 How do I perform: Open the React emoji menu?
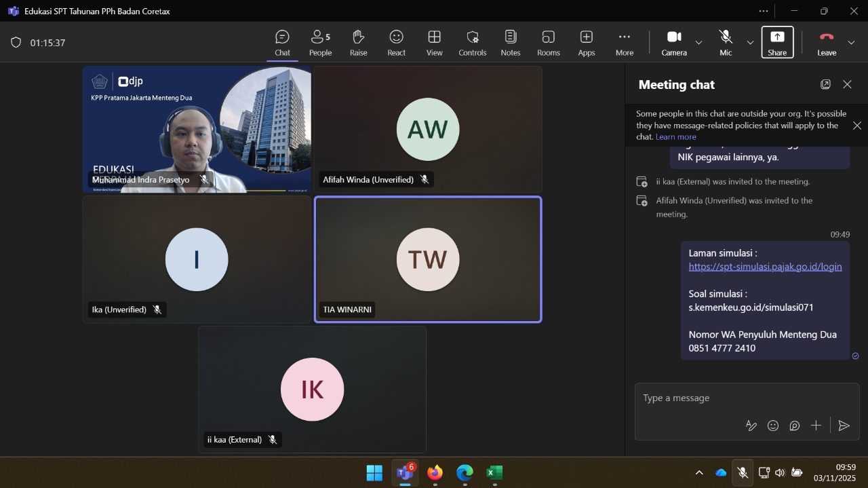point(396,43)
